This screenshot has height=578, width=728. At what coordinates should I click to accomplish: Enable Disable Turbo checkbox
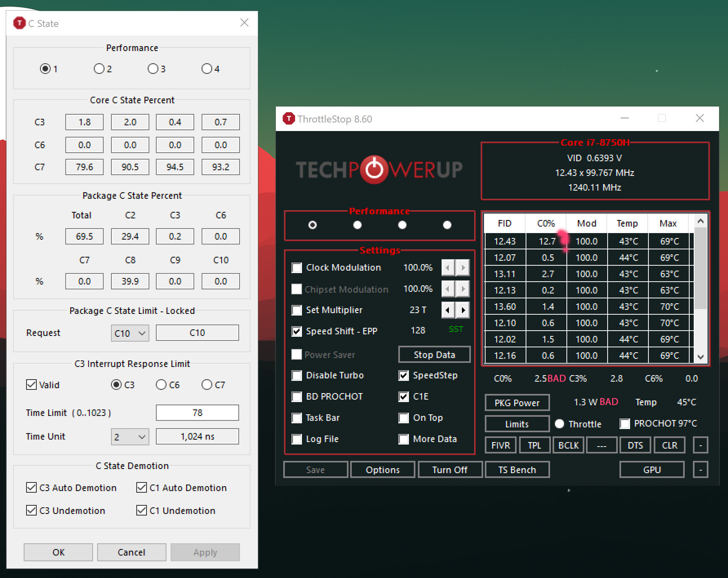[x=297, y=376]
